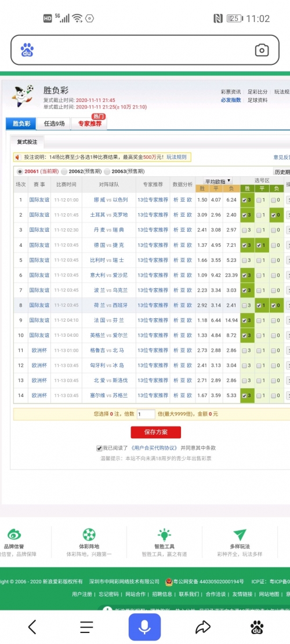Open the 专家推荐 tab

point(89,123)
